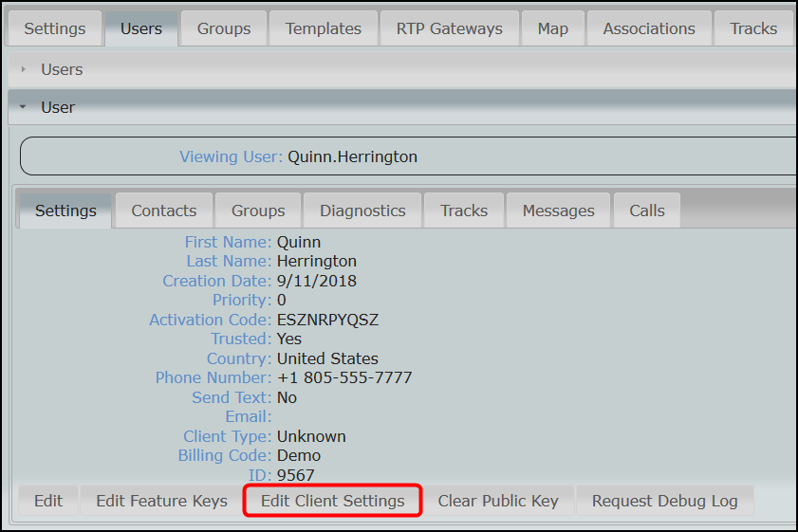Open the Diagnostics sub-tab
The height and width of the screenshot is (532, 798).
click(362, 211)
